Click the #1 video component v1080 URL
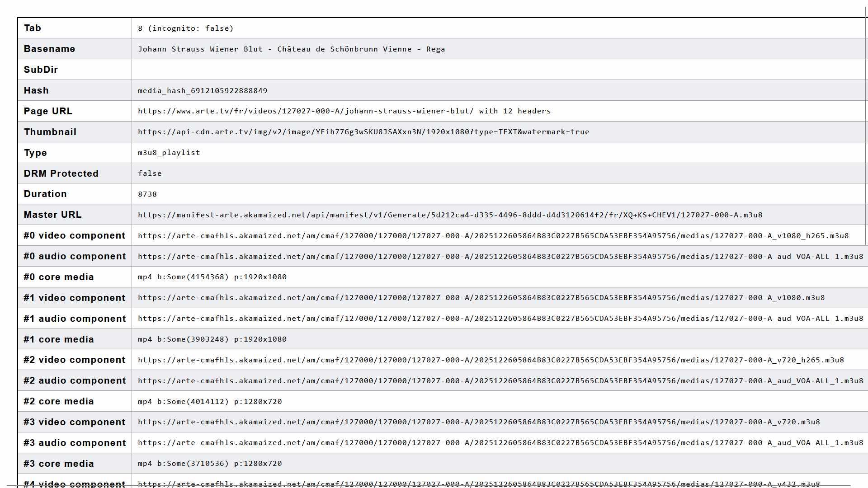Image resolution: width=868 pixels, height=488 pixels. [481, 298]
